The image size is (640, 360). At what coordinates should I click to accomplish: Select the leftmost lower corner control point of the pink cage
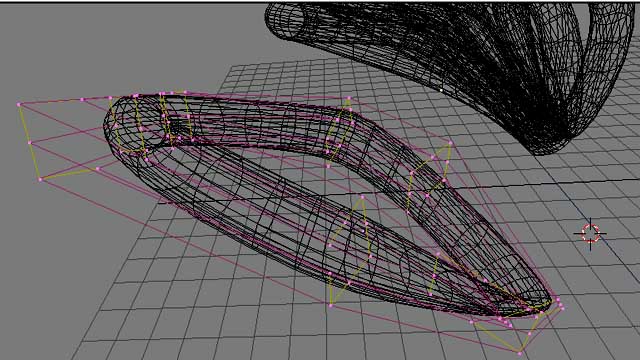tap(40, 179)
